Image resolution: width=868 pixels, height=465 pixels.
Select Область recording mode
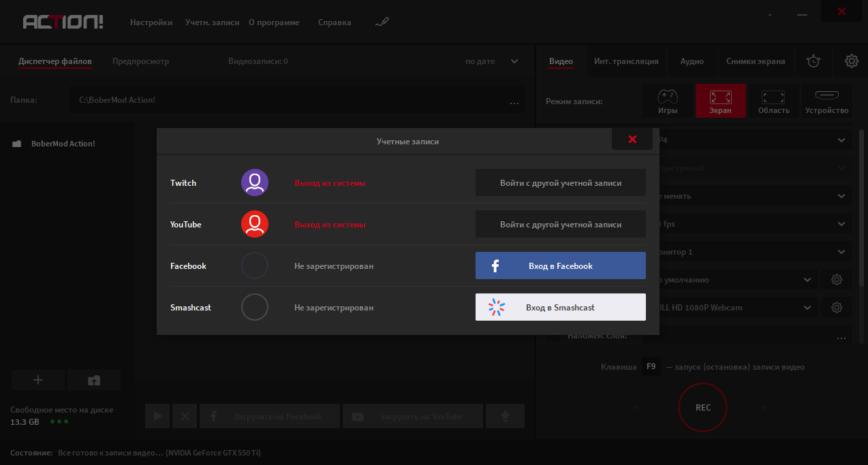(x=773, y=101)
